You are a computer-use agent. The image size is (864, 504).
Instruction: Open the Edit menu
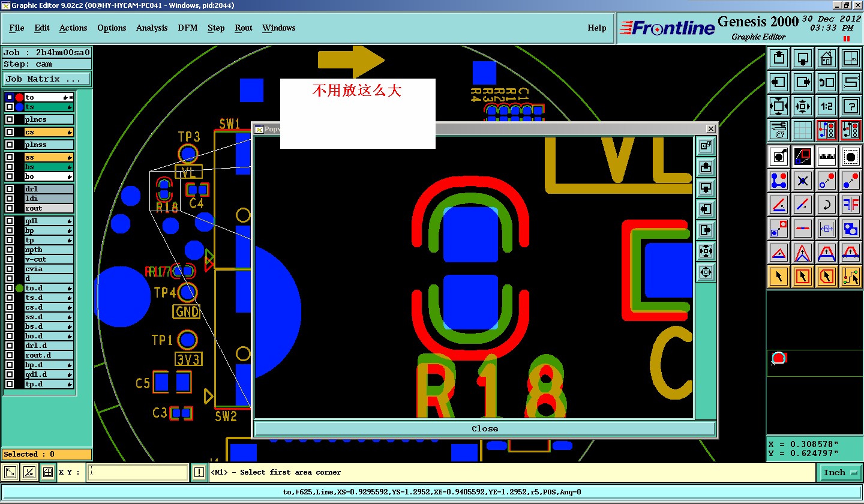[x=42, y=28]
